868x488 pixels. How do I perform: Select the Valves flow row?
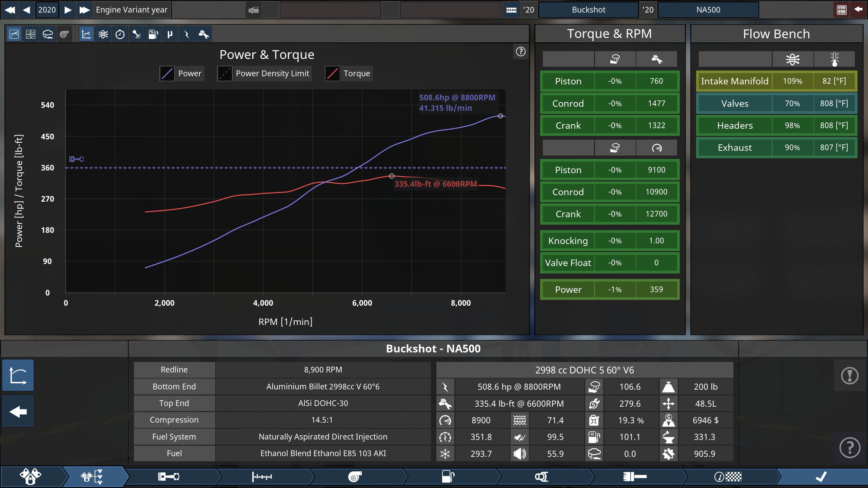click(776, 103)
